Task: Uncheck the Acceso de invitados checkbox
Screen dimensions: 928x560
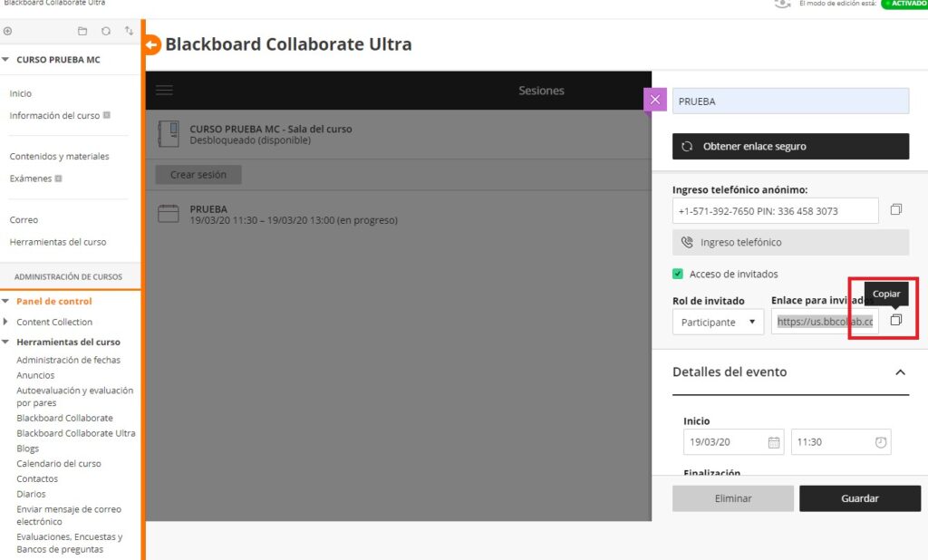Action: coord(678,274)
